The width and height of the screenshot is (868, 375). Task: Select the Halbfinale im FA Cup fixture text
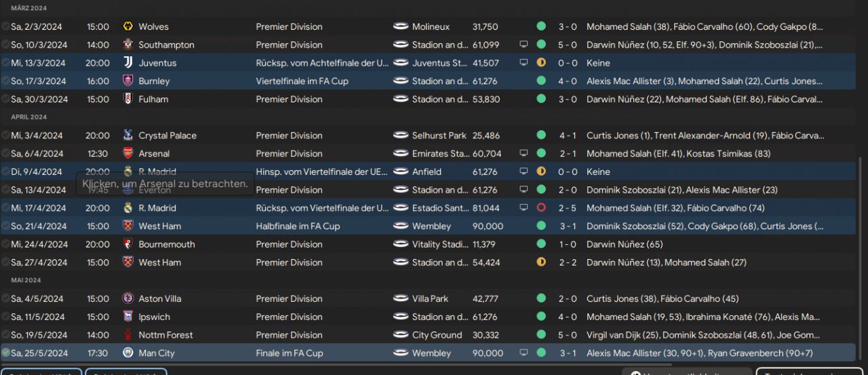300,226
